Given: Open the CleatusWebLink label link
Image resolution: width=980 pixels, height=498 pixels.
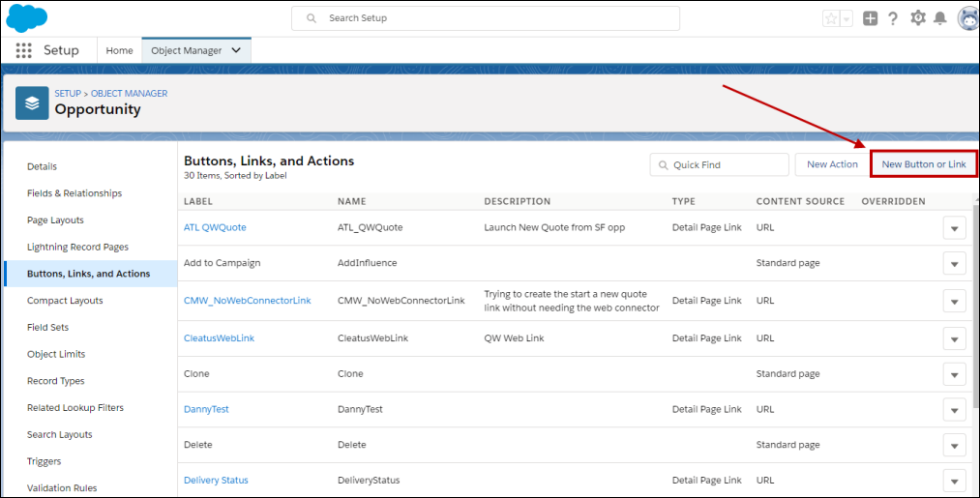Looking at the screenshot, I should [x=219, y=338].
